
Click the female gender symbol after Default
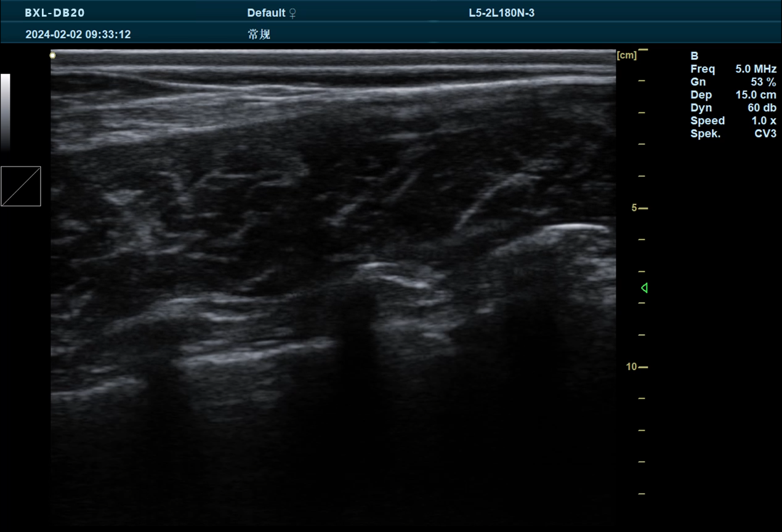292,13
